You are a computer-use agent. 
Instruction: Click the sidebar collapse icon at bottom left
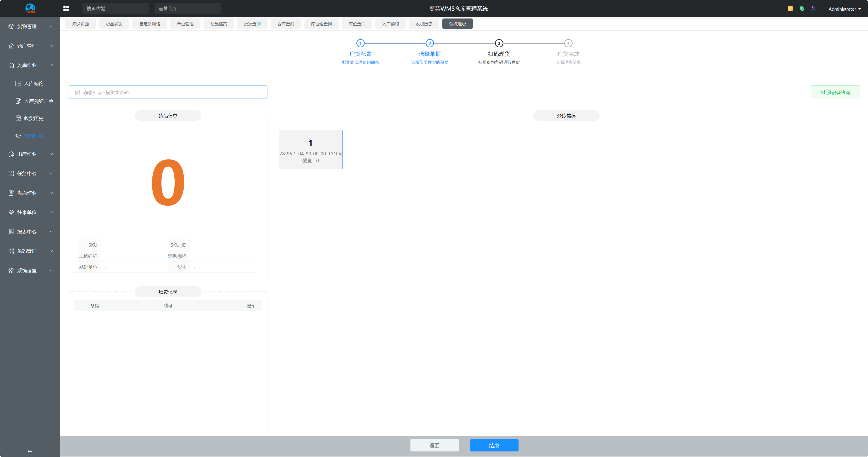tap(30, 451)
